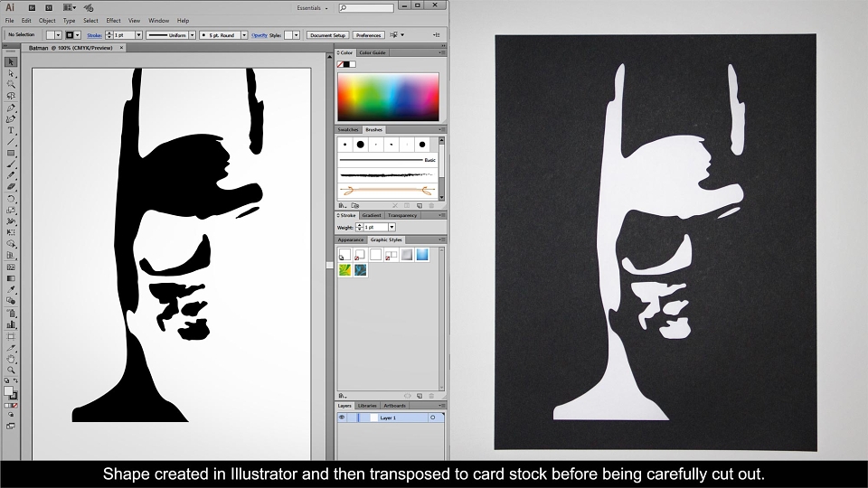Select the green foliage graphic style thumbnail

tap(344, 270)
